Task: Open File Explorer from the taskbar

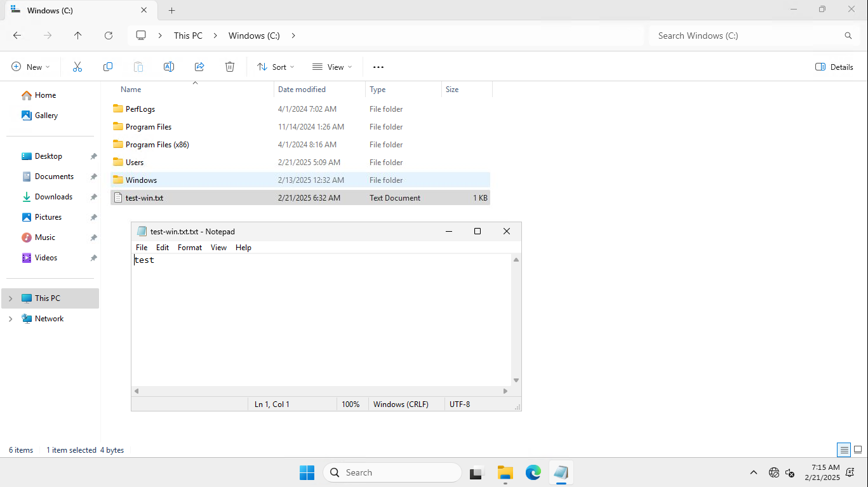Action: tap(505, 472)
